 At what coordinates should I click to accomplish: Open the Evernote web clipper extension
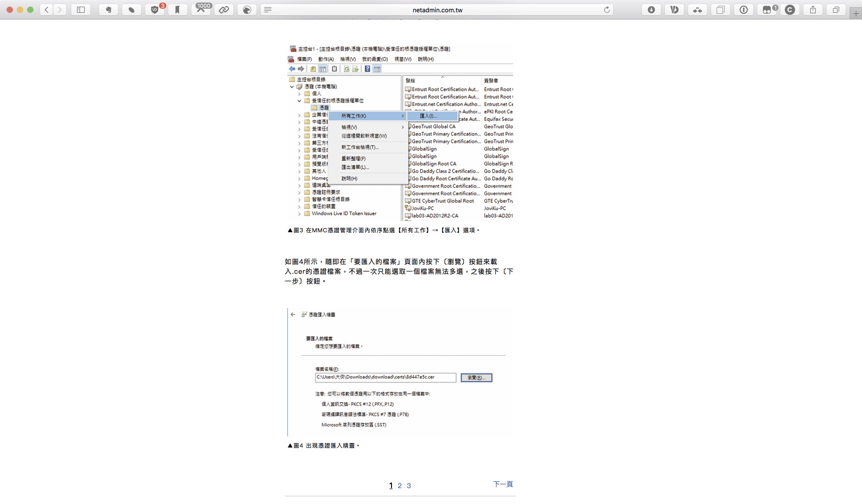pyautogui.click(x=108, y=10)
